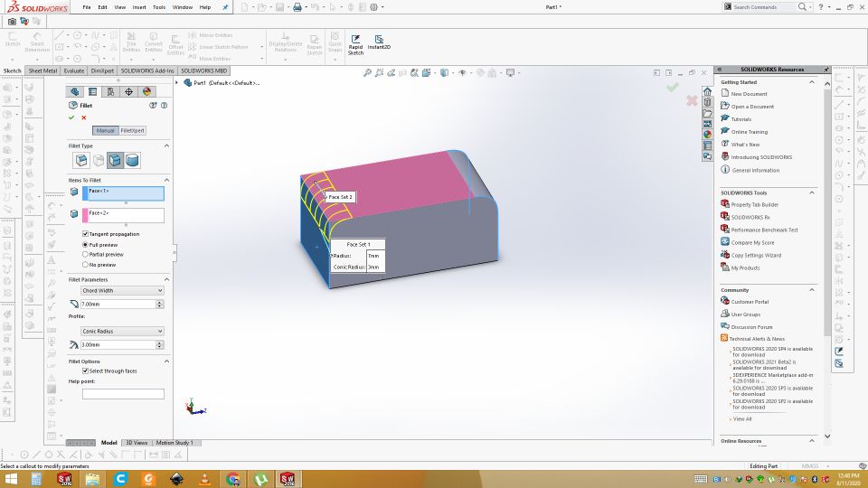Click the Search Commands magnifier icon
868x488 pixels.
(x=802, y=6)
